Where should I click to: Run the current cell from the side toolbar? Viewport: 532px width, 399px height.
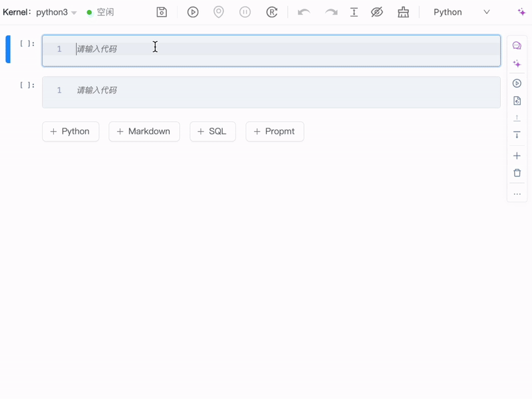coord(517,83)
